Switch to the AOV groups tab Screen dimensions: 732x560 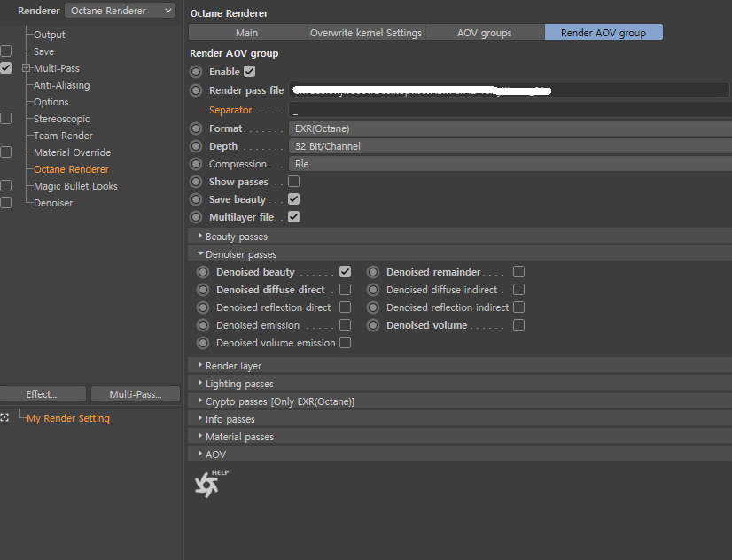pyautogui.click(x=485, y=32)
